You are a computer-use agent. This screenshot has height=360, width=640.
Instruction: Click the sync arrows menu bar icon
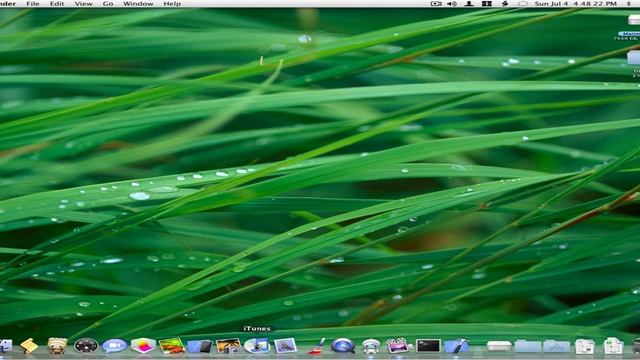coord(505,4)
